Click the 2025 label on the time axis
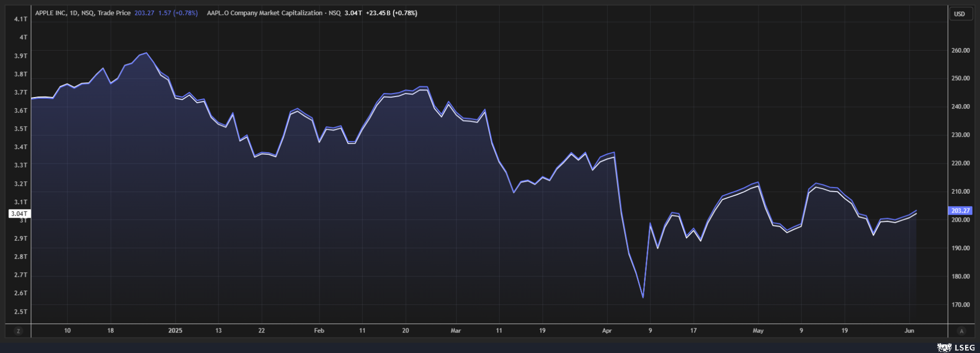Viewport: 980px width, 353px height. click(x=175, y=331)
